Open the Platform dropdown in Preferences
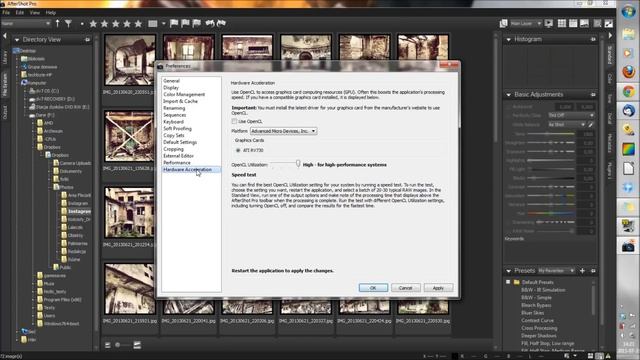 click(x=284, y=131)
